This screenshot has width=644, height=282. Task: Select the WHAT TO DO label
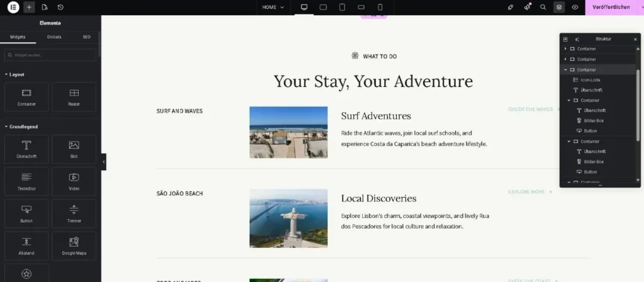380,56
